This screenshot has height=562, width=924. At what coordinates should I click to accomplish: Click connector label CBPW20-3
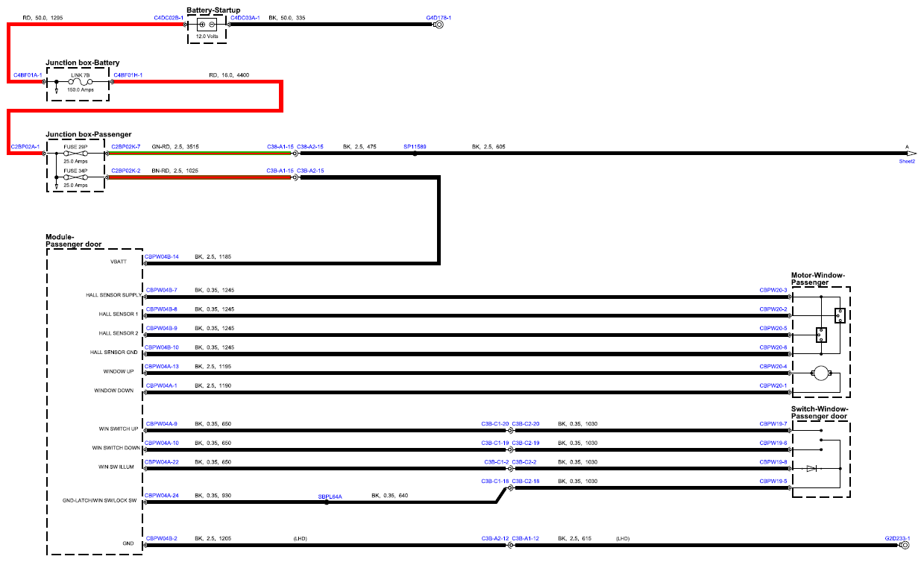coord(773,290)
